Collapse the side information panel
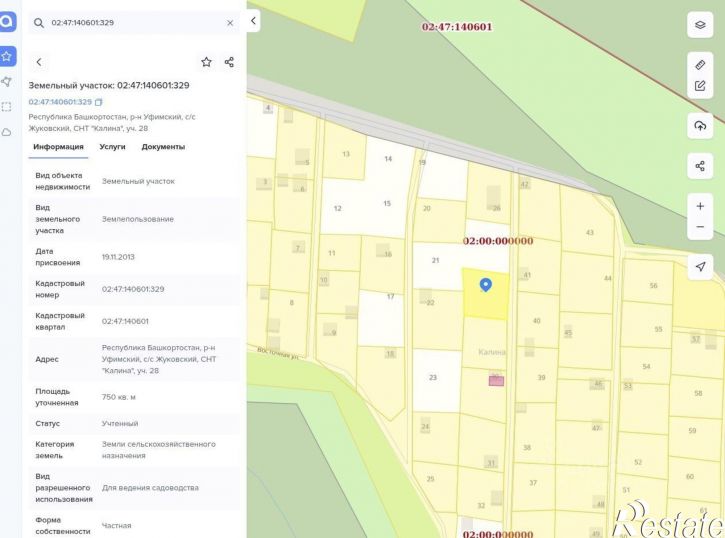Image resolution: width=725 pixels, height=538 pixels. coord(253,21)
